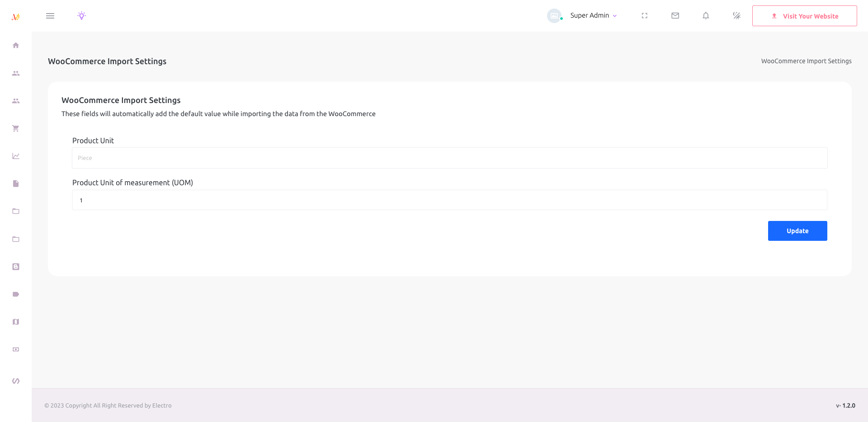Expand the second folder menu in sidebar
This screenshot has width=868, height=422.
[16, 239]
